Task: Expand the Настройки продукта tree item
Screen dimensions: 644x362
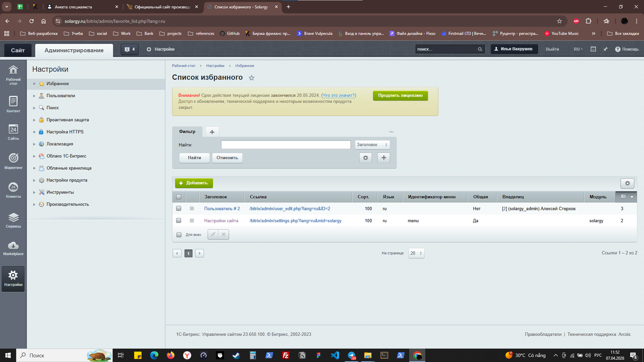Action: click(x=34, y=180)
